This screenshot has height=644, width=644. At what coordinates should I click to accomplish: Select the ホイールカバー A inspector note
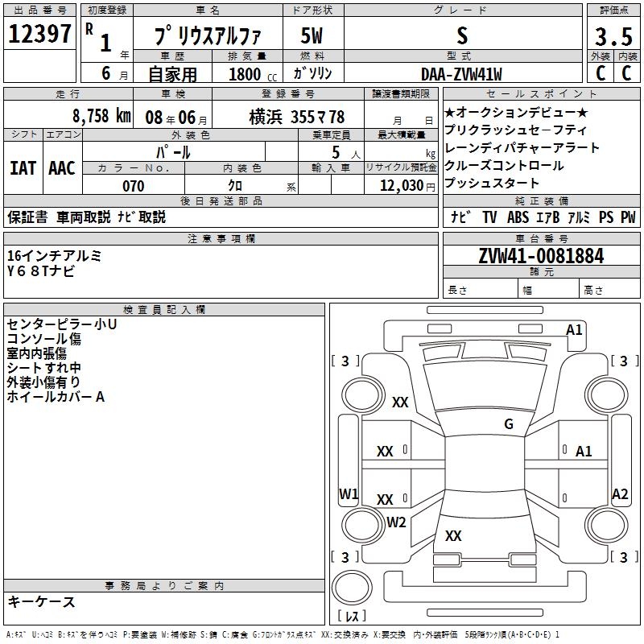(56, 397)
